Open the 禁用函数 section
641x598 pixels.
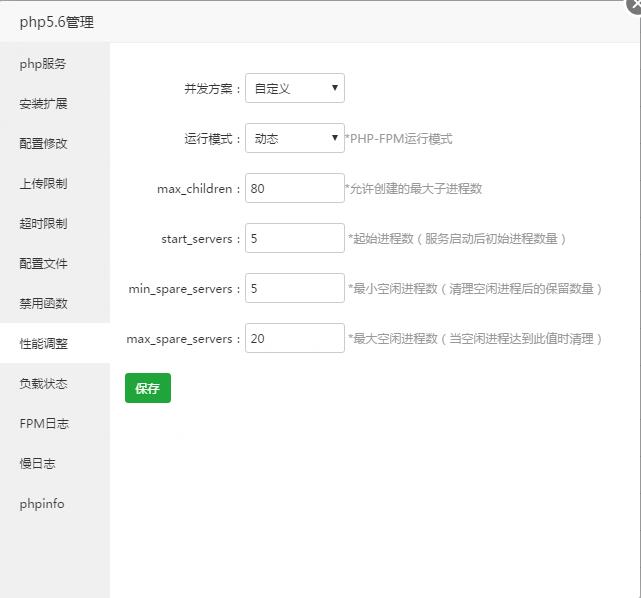point(43,304)
